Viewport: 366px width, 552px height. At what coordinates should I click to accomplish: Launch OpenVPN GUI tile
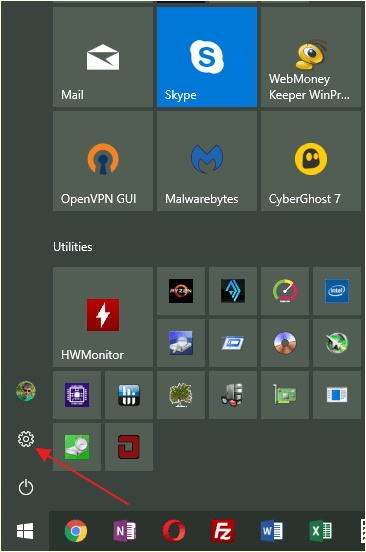tap(103, 161)
